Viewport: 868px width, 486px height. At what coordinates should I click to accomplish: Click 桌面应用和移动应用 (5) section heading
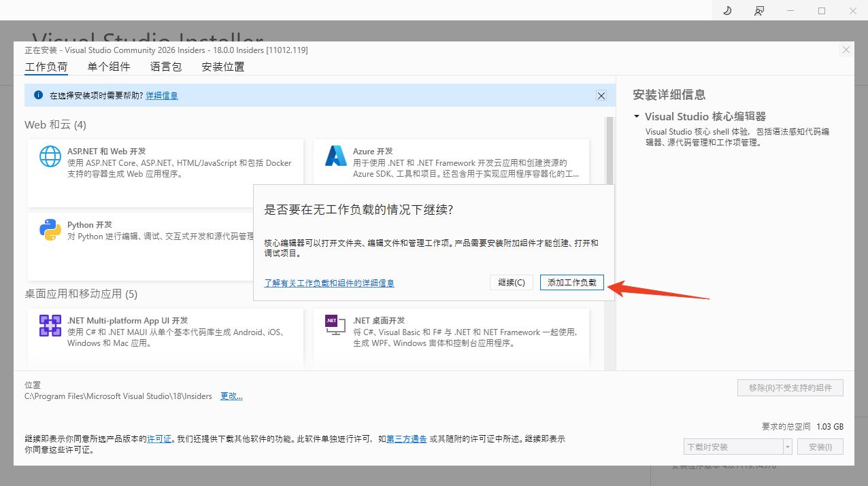pyautogui.click(x=81, y=294)
